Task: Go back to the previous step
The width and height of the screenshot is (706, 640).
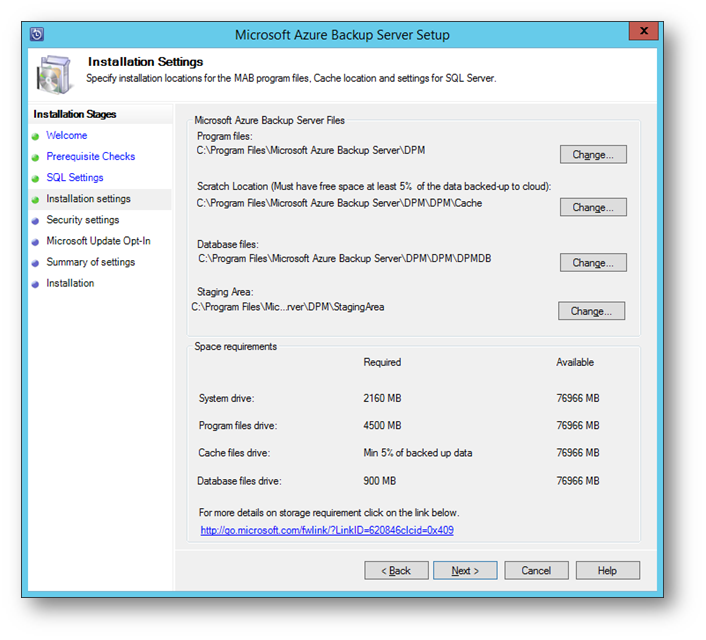Action: click(396, 571)
